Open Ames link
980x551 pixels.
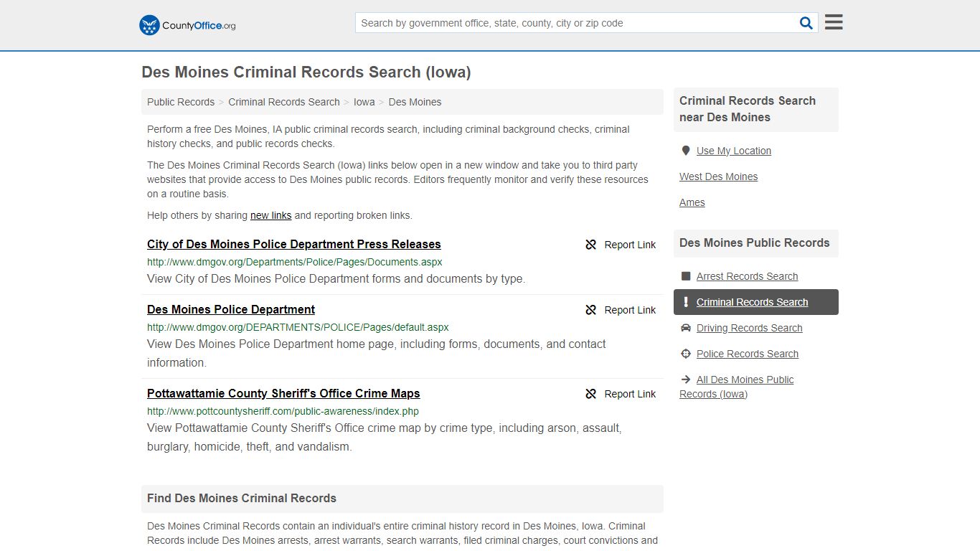coord(692,202)
